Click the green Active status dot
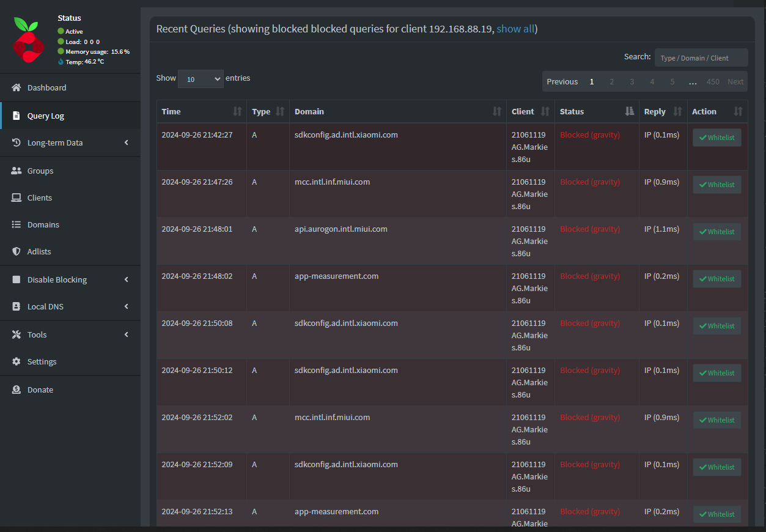The width and height of the screenshot is (766, 532). point(61,31)
